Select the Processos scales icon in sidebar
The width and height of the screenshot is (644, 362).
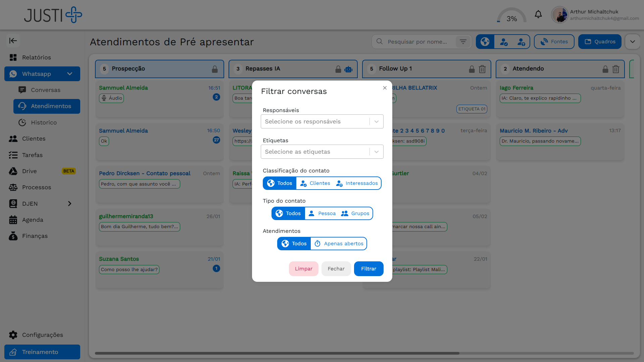[13, 187]
